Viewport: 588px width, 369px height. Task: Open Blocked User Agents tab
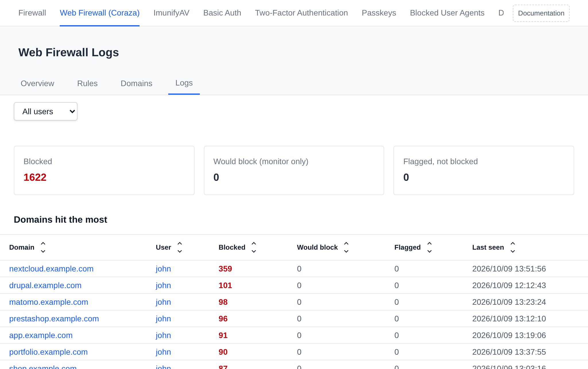pos(447,13)
